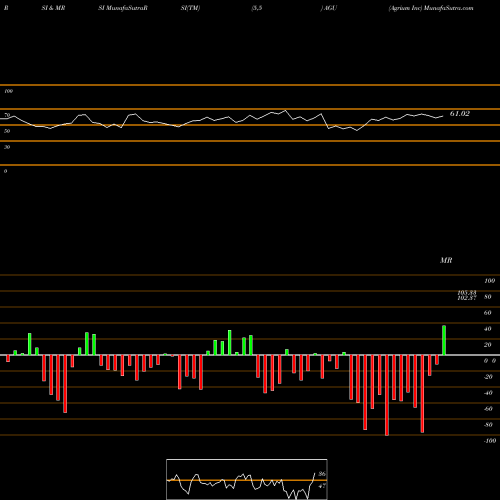Viewport: 500px width, 500px height.
Task: Click the RSI axis label 70
Action: tap(7, 115)
